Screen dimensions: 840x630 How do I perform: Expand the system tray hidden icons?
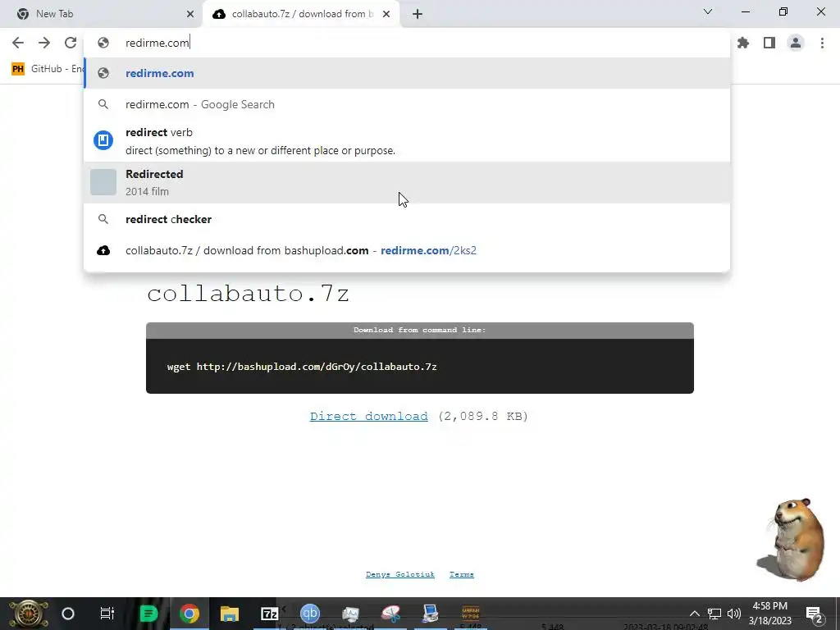pos(694,614)
